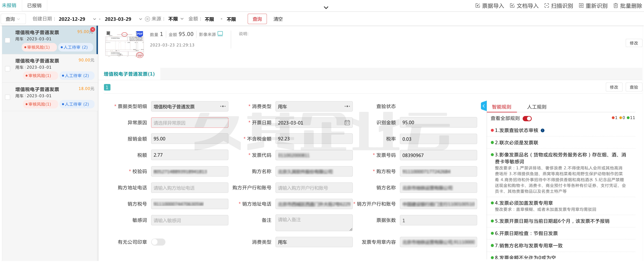
Task: Remove first invoice with red X icon
Action: [93, 29]
